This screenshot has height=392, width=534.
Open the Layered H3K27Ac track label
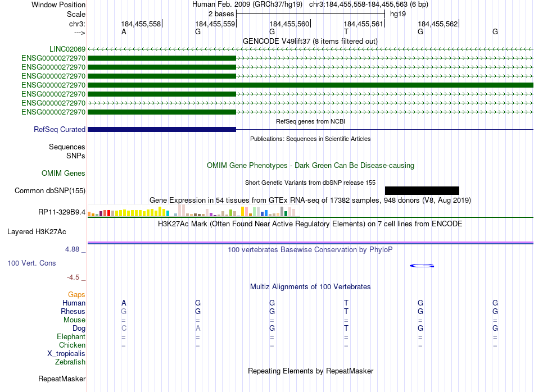[x=37, y=232]
